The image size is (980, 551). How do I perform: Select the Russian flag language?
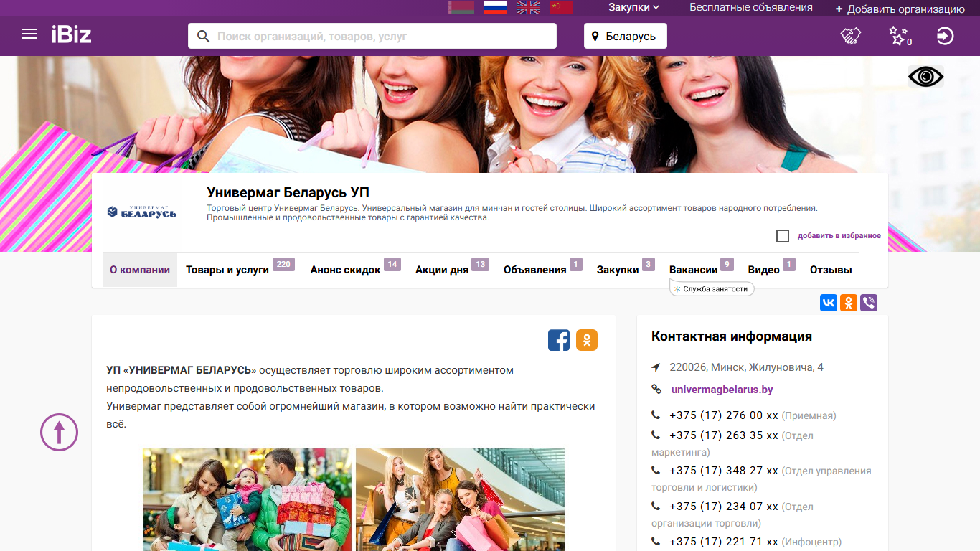pyautogui.click(x=496, y=8)
